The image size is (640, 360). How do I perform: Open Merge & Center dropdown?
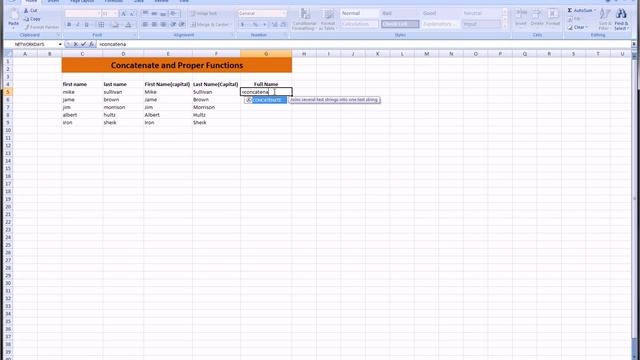click(x=231, y=25)
